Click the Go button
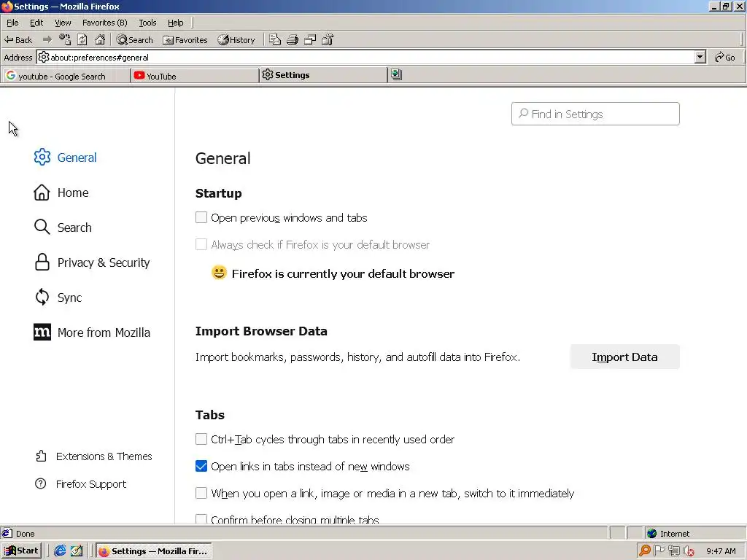 point(724,57)
